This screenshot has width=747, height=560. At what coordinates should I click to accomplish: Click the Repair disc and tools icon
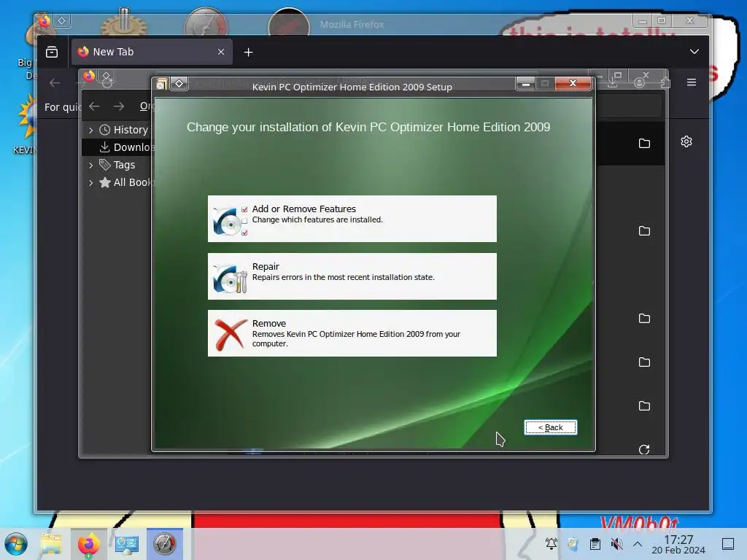[x=231, y=278]
